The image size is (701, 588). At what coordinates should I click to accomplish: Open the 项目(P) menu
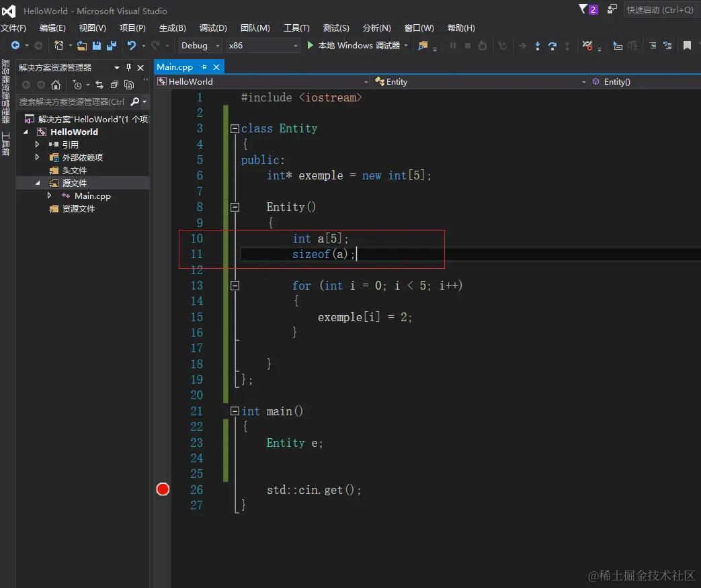[132, 28]
